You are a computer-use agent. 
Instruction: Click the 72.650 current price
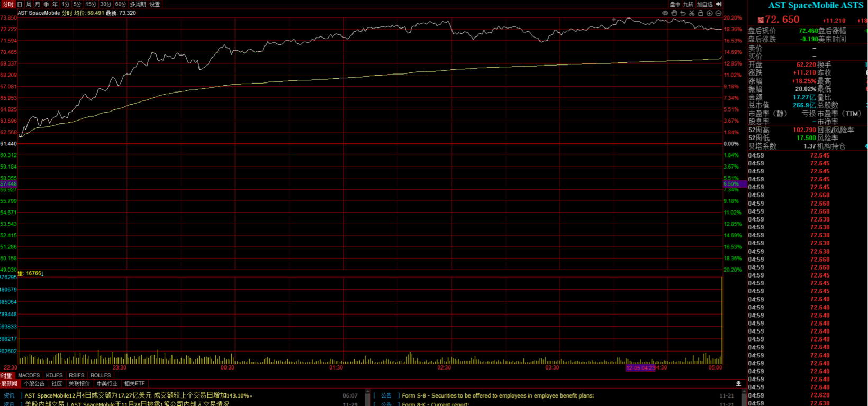tap(782, 20)
